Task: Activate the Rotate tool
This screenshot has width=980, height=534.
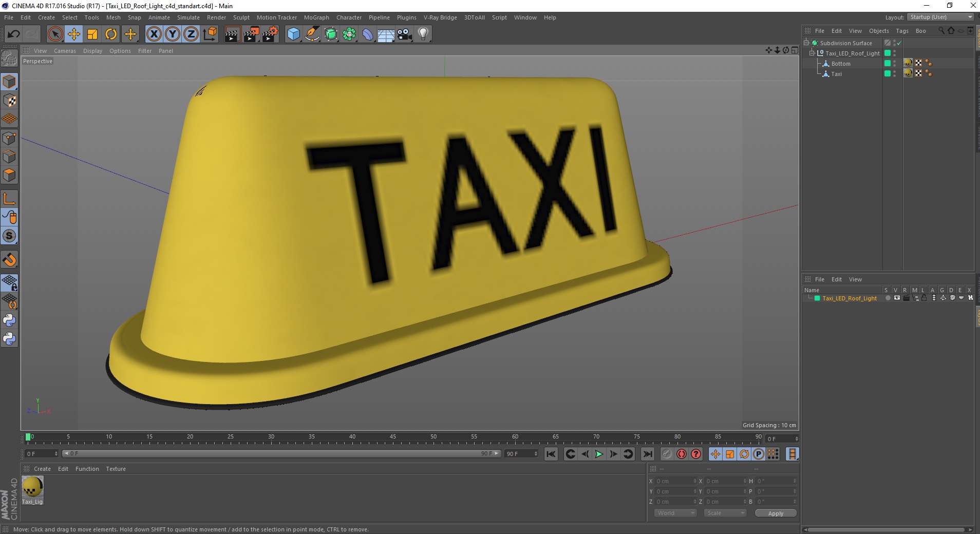Action: tap(111, 34)
